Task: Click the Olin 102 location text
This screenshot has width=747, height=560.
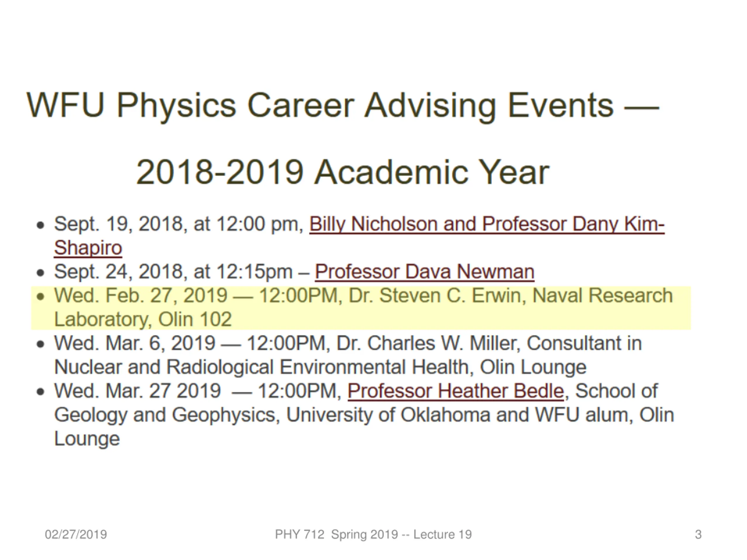Action: point(195,319)
